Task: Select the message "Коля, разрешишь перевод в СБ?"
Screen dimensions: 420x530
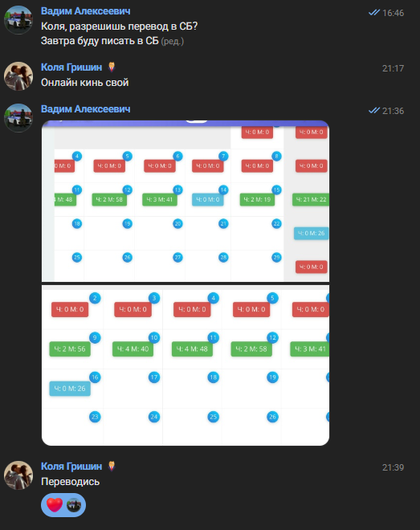Action: coord(120,26)
